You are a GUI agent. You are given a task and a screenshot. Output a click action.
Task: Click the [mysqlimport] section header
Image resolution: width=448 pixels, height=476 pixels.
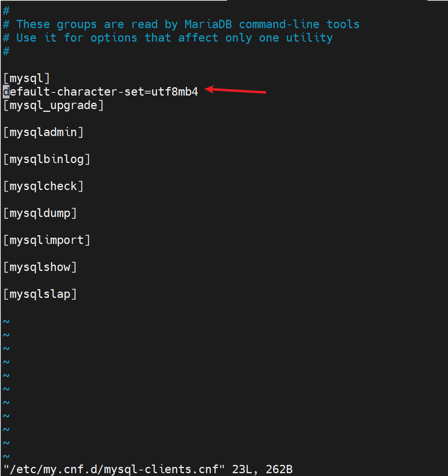47,240
